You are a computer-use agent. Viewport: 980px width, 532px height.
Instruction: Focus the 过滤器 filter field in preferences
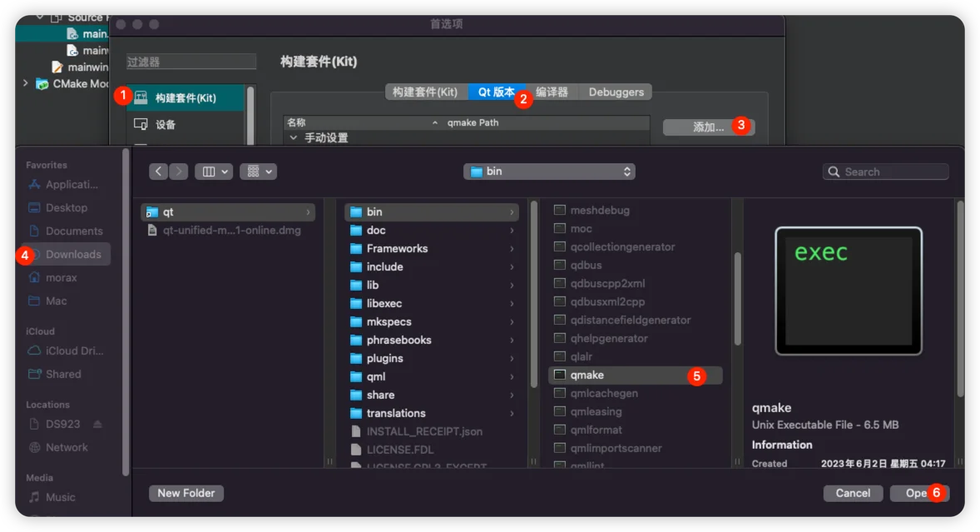[x=191, y=62]
